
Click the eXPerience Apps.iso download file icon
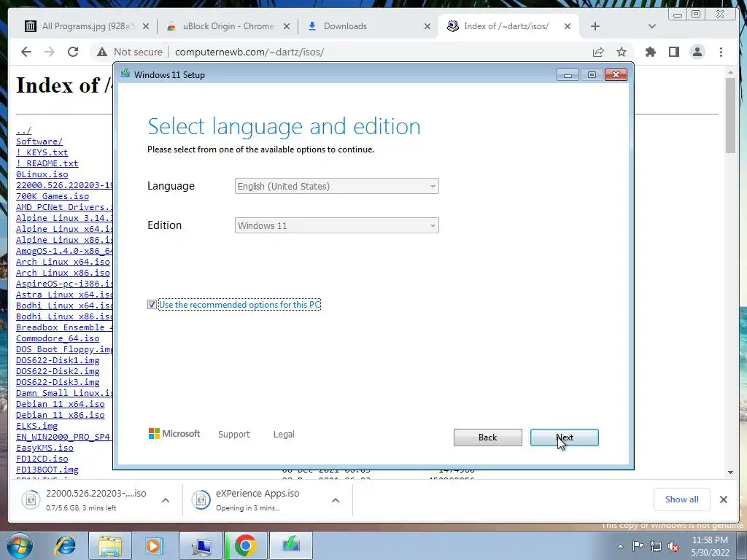point(201,499)
